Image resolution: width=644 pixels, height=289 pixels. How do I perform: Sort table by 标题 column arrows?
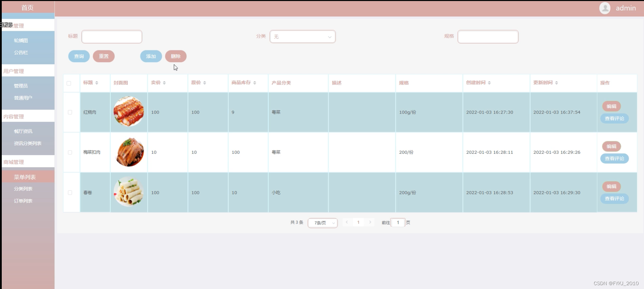(97, 83)
